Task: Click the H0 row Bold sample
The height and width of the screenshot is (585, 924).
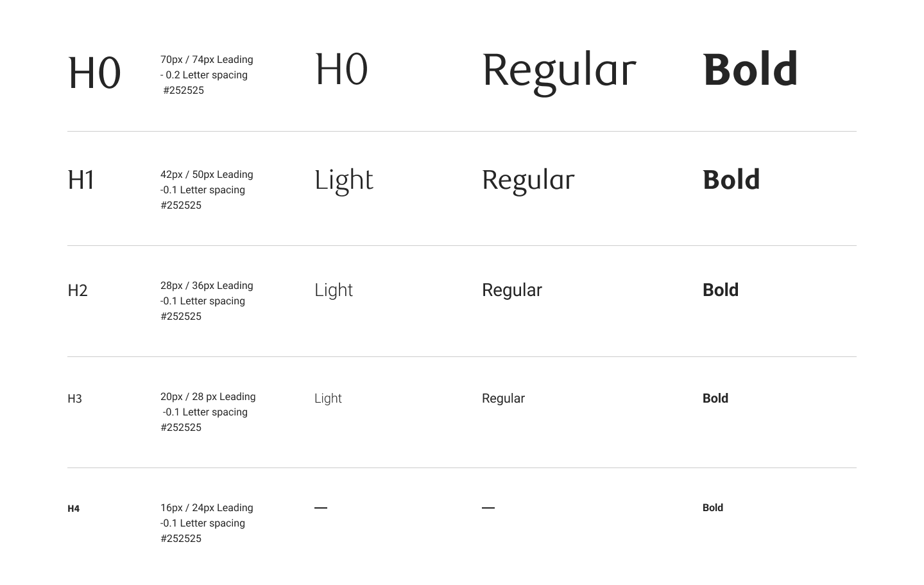Action: (750, 69)
